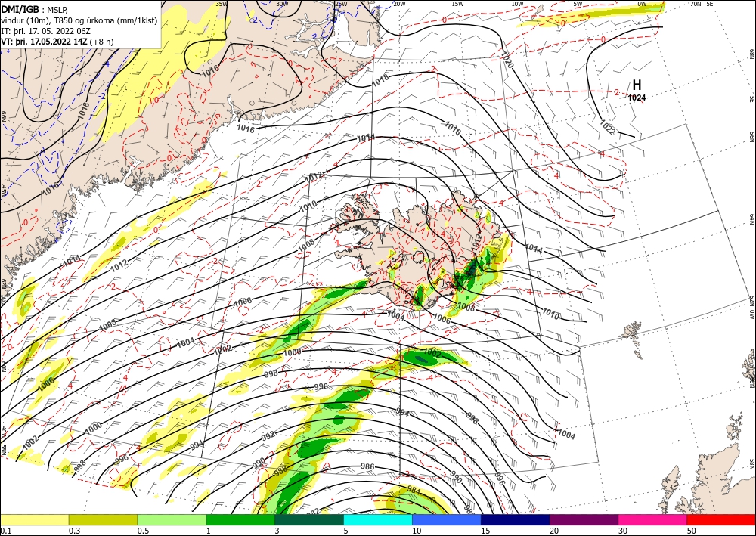Select the dark green 3–5 mm legend swatch

(309, 519)
